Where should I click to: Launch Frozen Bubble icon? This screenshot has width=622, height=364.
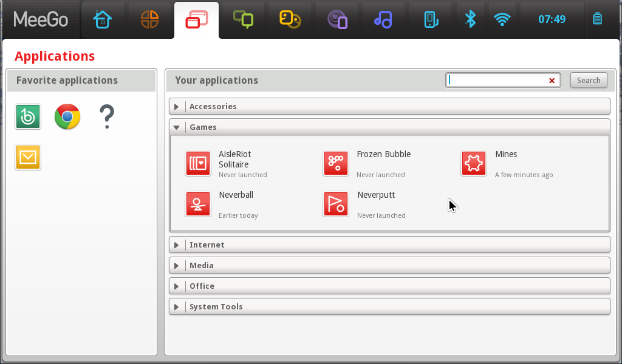(336, 163)
